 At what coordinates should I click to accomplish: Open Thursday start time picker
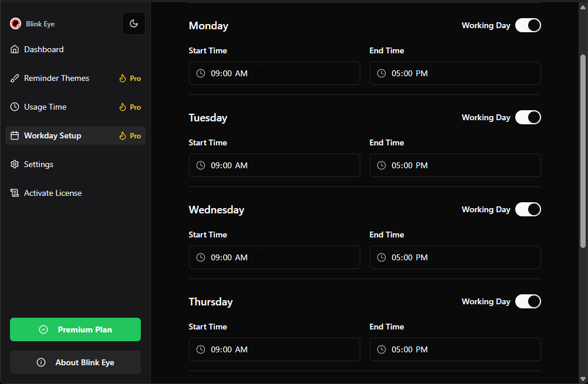click(x=274, y=350)
